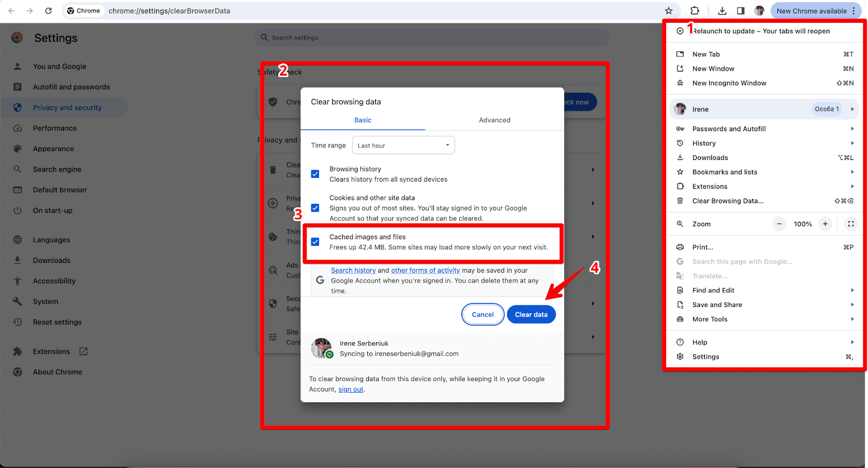The width and height of the screenshot is (868, 468).
Task: Click the zoom out minus button
Action: pyautogui.click(x=779, y=224)
